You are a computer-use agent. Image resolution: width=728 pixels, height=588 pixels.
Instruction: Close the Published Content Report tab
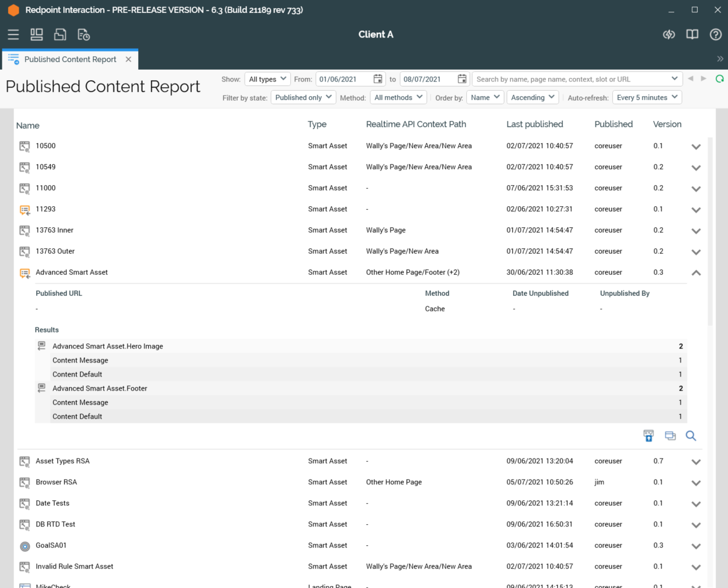coord(128,59)
